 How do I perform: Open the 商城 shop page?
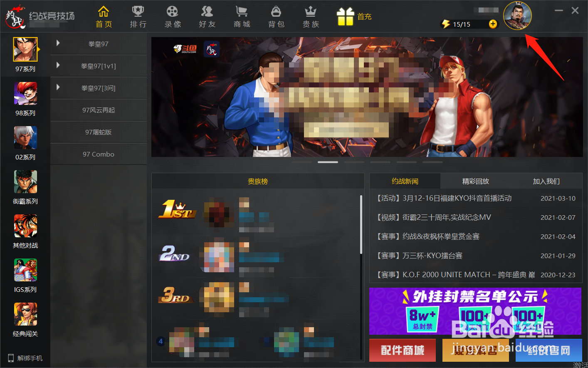(x=242, y=17)
